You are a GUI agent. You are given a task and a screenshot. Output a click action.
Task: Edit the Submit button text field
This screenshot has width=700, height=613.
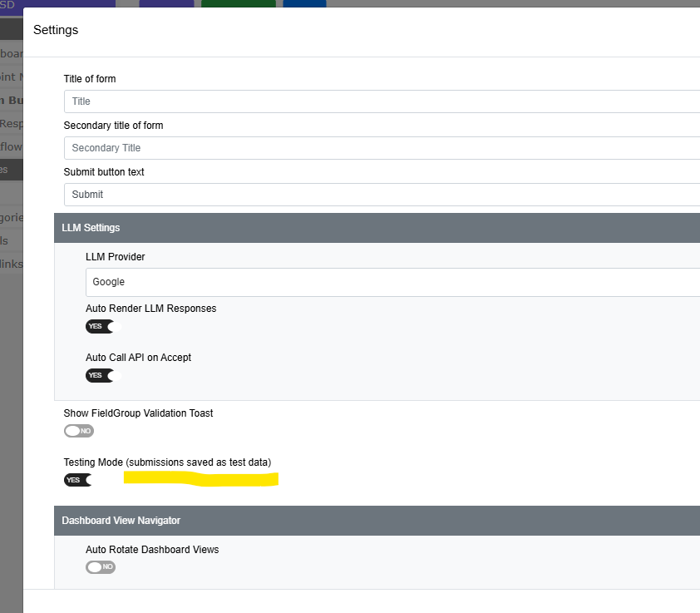[x=382, y=195]
